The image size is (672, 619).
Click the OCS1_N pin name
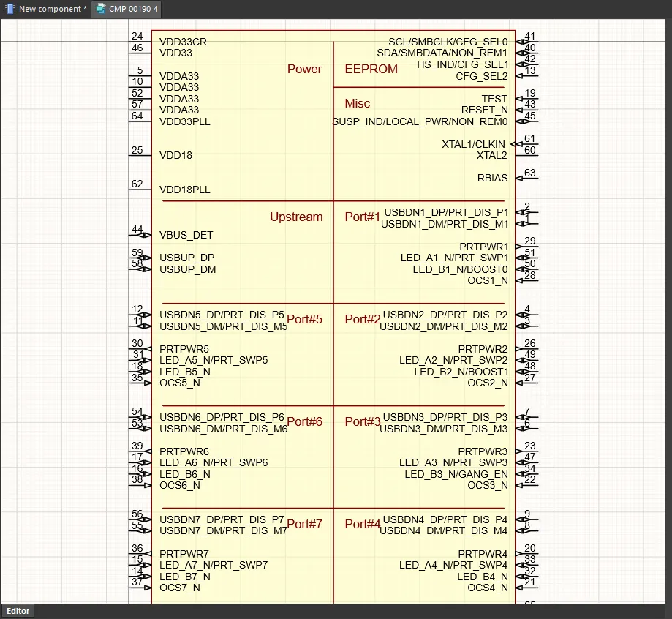(x=488, y=280)
